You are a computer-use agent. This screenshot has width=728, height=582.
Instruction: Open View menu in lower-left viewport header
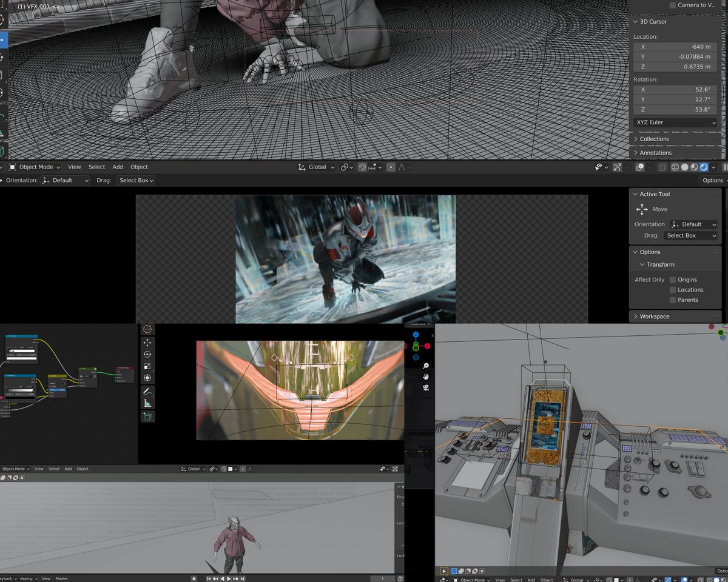(39, 469)
